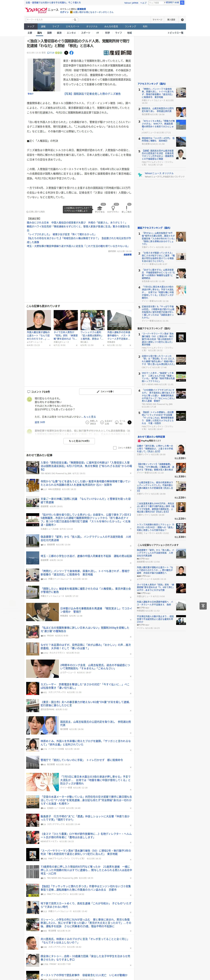Screen dimensions: 210x980
Task: Open the 国際 category tab
Action: click(49, 33)
